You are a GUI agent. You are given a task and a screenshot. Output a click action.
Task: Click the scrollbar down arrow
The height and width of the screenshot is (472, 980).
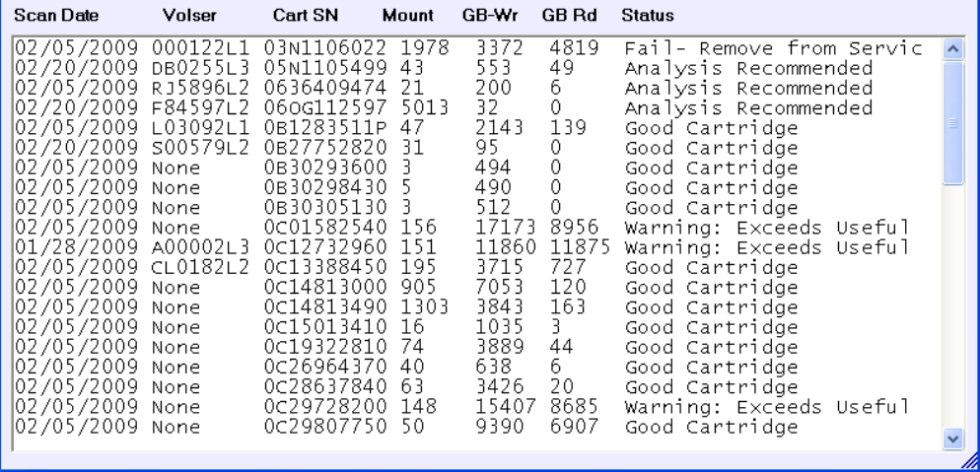[952, 438]
